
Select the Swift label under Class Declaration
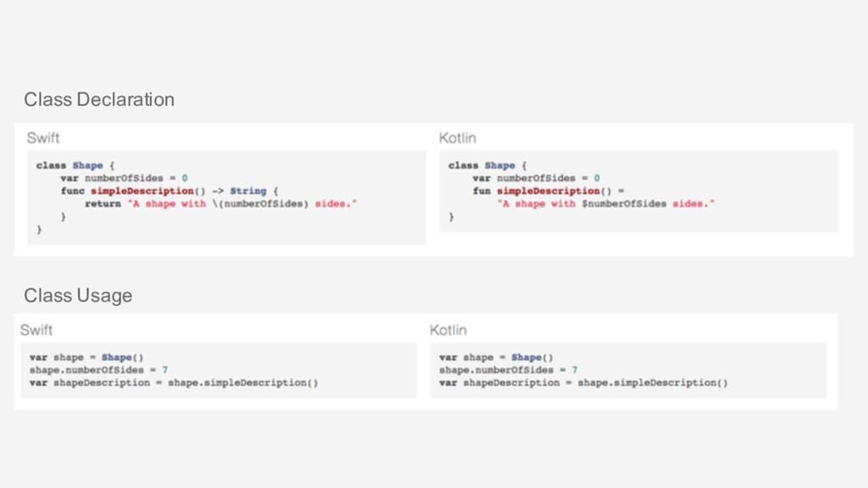pyautogui.click(x=43, y=138)
